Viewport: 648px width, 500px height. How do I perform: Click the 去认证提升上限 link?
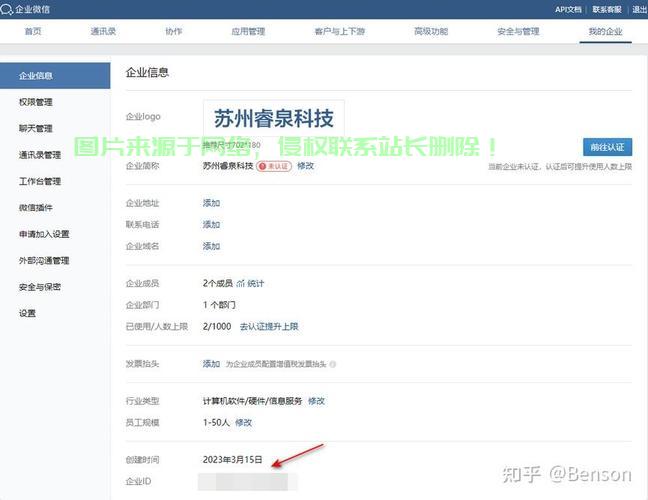click(x=269, y=326)
